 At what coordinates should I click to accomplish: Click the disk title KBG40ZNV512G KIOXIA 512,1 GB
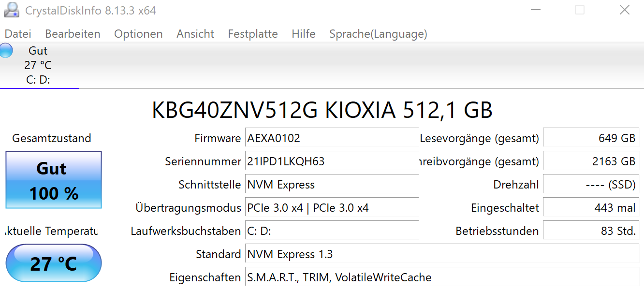pos(322,110)
